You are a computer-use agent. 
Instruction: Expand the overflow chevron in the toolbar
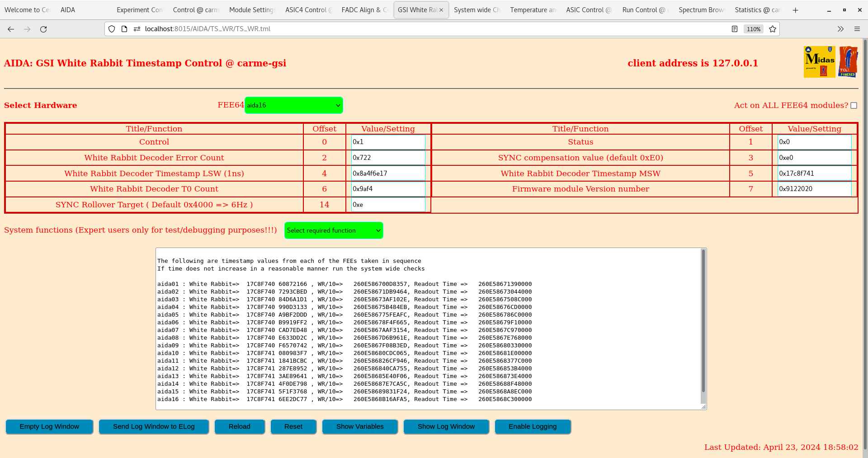[840, 29]
